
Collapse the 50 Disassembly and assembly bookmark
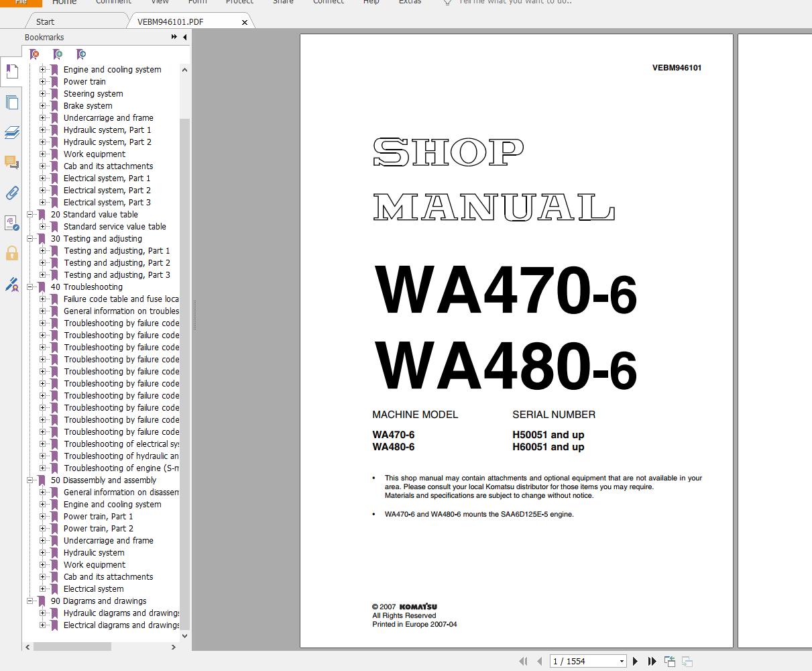pos(30,480)
